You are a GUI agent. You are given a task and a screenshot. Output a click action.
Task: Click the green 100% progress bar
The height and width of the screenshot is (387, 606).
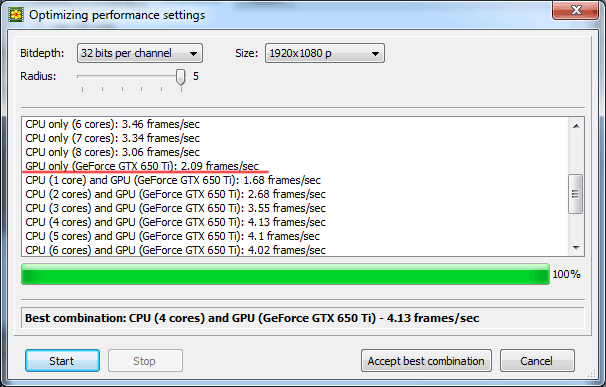pos(285,274)
